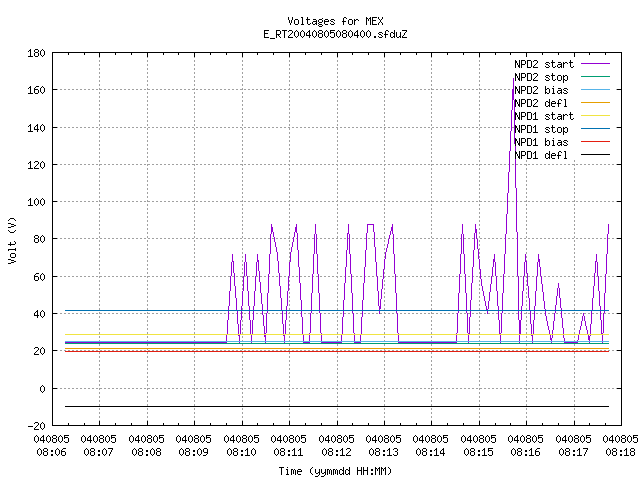Screen dimensions: 640x480
Task: Click the x-axis tick label 08:10
Action: (x=241, y=452)
